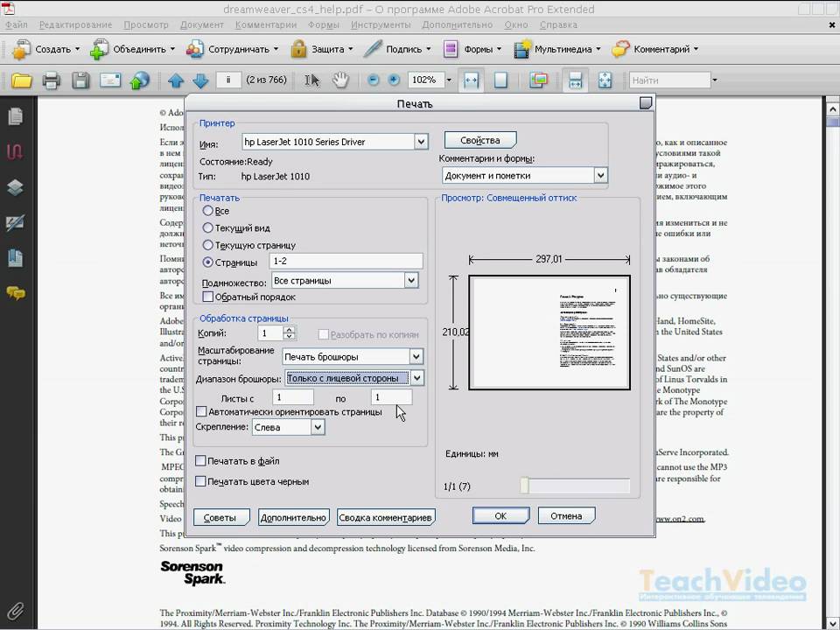Click the zoom in plus icon

[394, 80]
